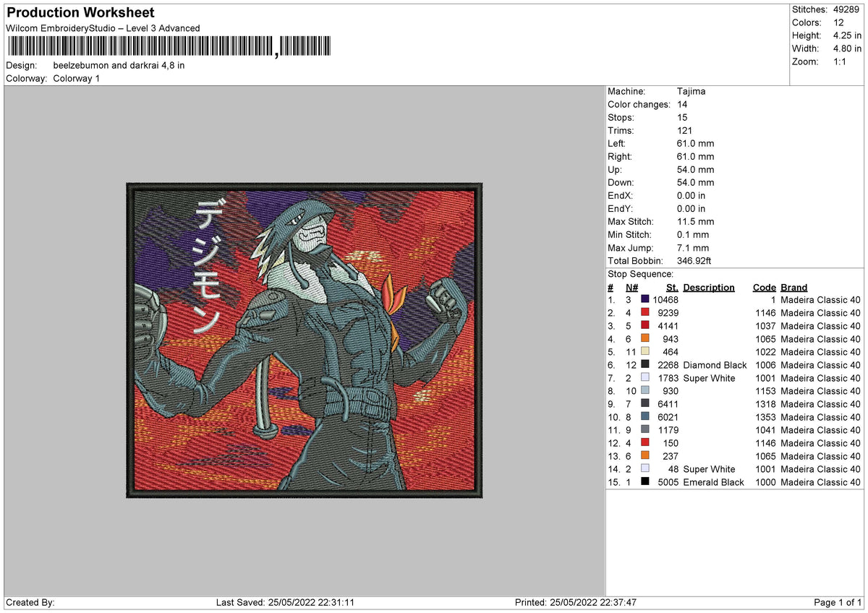Click thread code 1037

764,325
